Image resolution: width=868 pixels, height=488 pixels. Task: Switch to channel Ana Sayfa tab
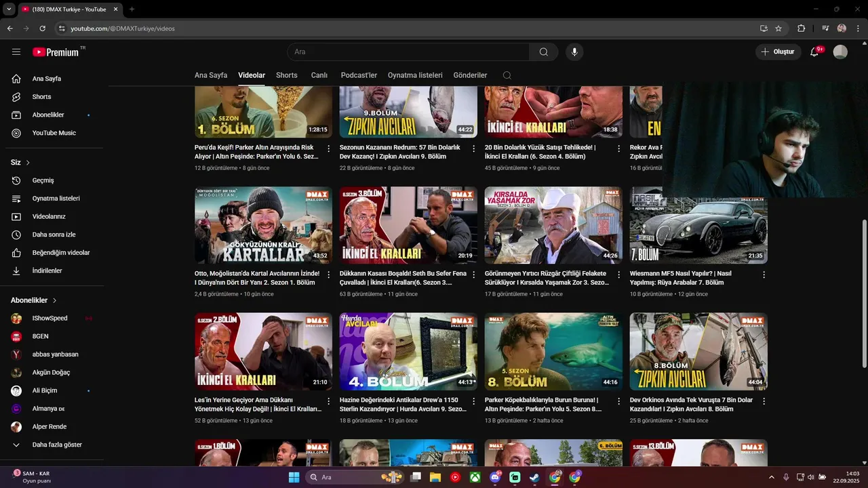(x=211, y=75)
